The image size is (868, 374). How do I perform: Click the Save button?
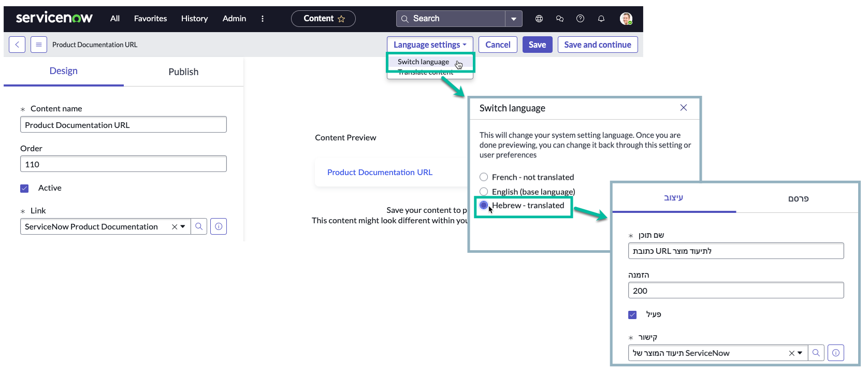537,45
